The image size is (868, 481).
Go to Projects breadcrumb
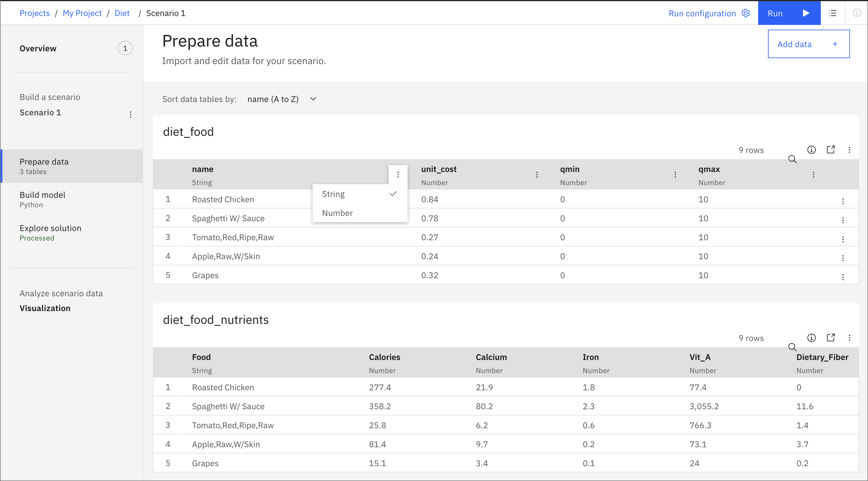click(35, 13)
